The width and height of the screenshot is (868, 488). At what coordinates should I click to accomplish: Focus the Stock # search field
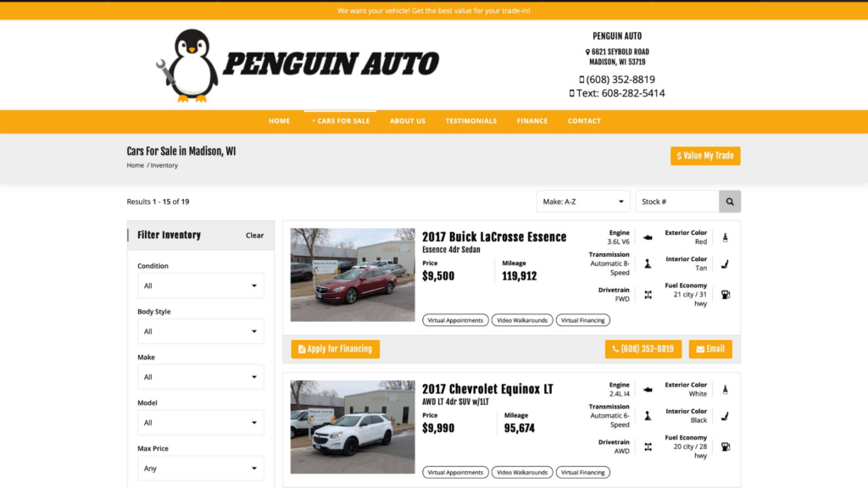677,202
